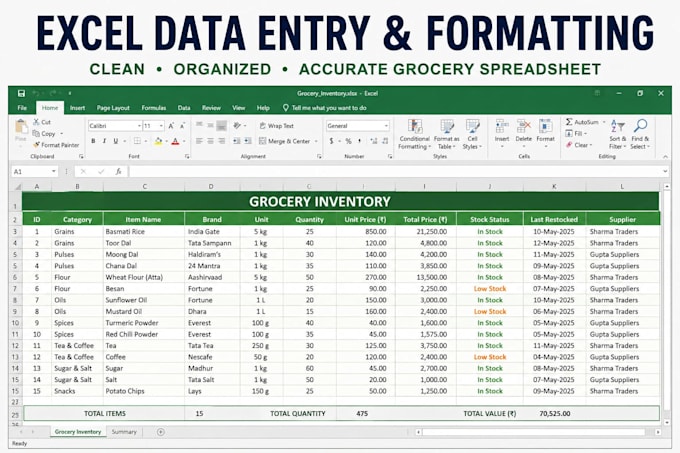Open Cell Styles gallery
The width and height of the screenshot is (680, 453).
tap(472, 135)
